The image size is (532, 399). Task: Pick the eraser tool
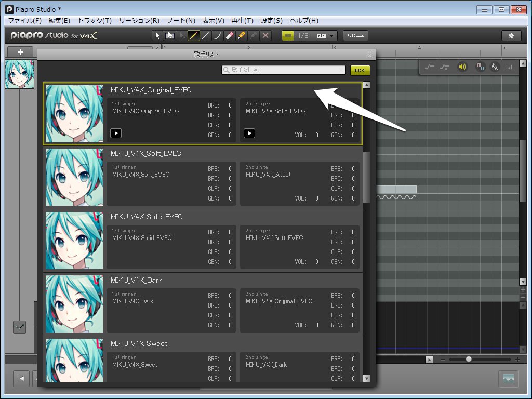pos(229,36)
